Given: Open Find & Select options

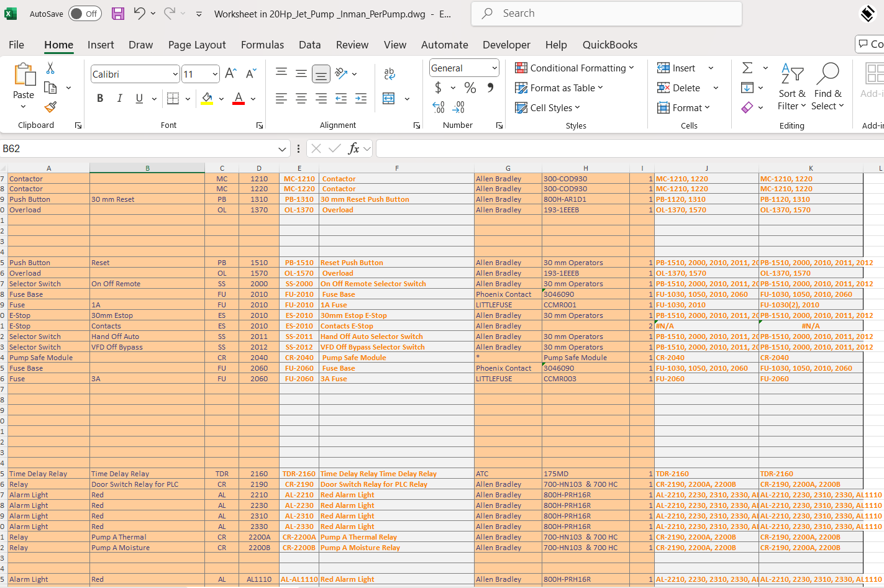Looking at the screenshot, I should tap(828, 87).
